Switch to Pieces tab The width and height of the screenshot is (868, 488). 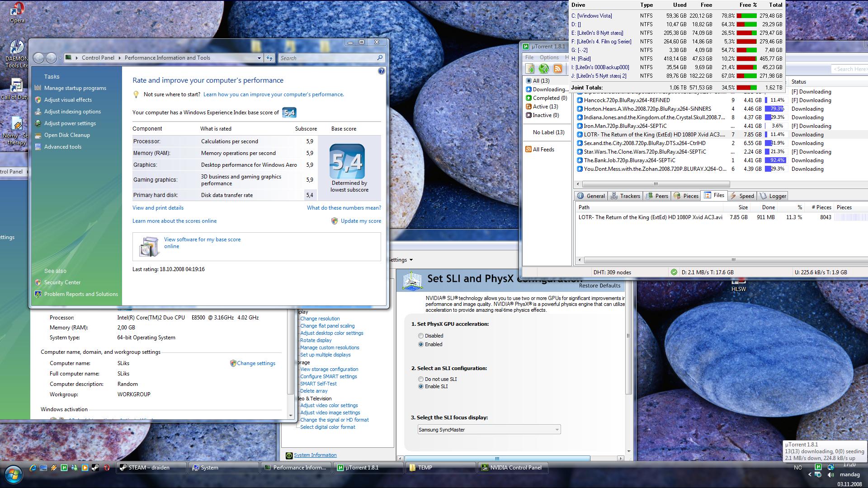(x=686, y=196)
